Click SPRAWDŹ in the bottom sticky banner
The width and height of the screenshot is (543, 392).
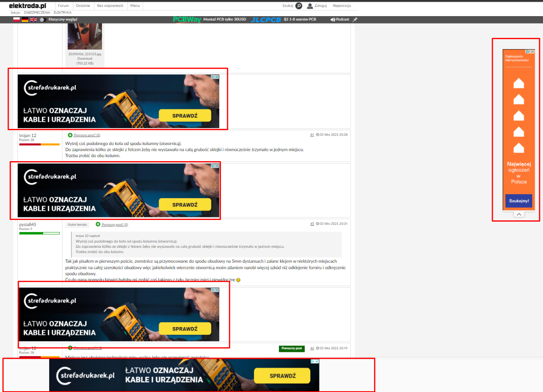[282, 375]
